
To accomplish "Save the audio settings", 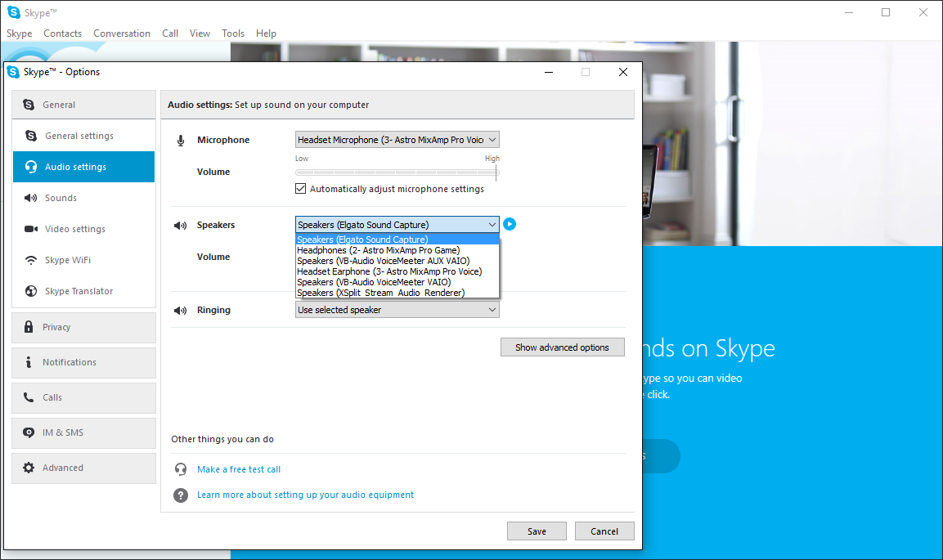I will [x=537, y=531].
